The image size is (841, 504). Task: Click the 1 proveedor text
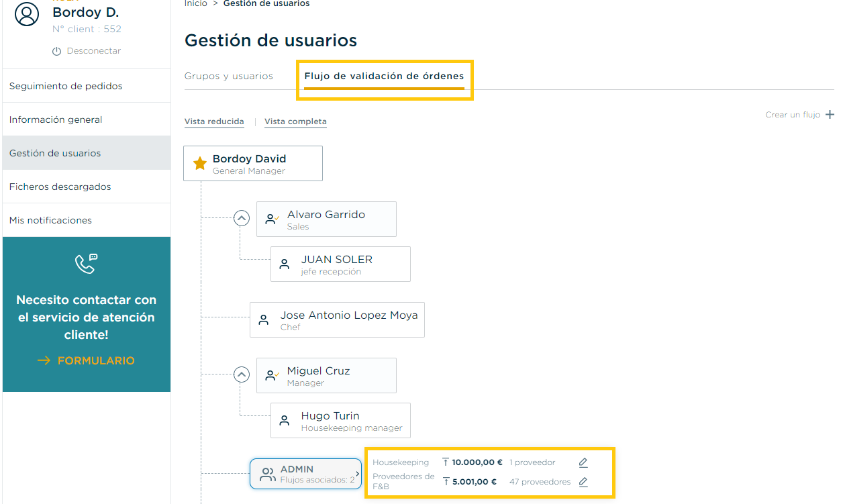(x=532, y=462)
